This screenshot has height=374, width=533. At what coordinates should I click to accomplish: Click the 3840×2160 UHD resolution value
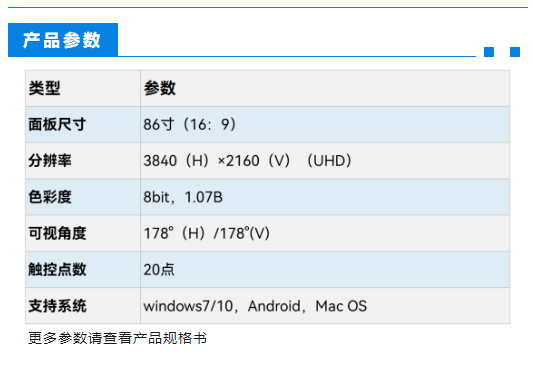point(247,161)
